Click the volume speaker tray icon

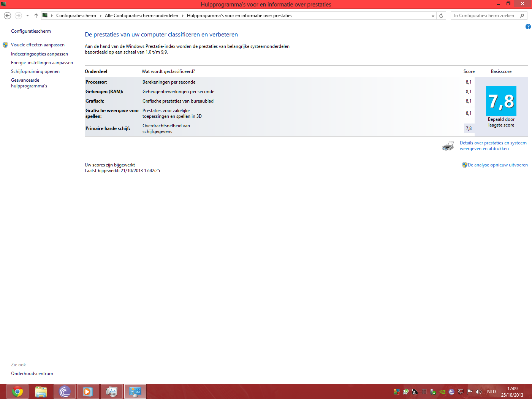[479, 391]
